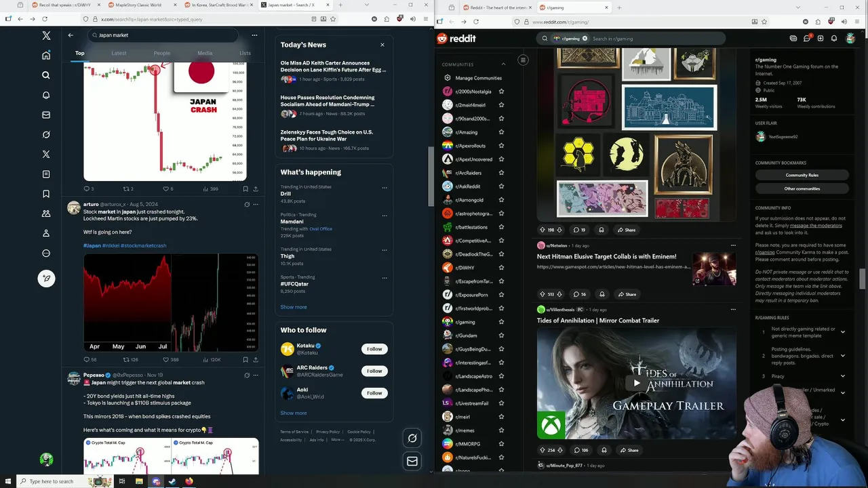The width and height of the screenshot is (868, 488).
Task: Open Reddit advertise icon in header
Action: [x=793, y=39]
